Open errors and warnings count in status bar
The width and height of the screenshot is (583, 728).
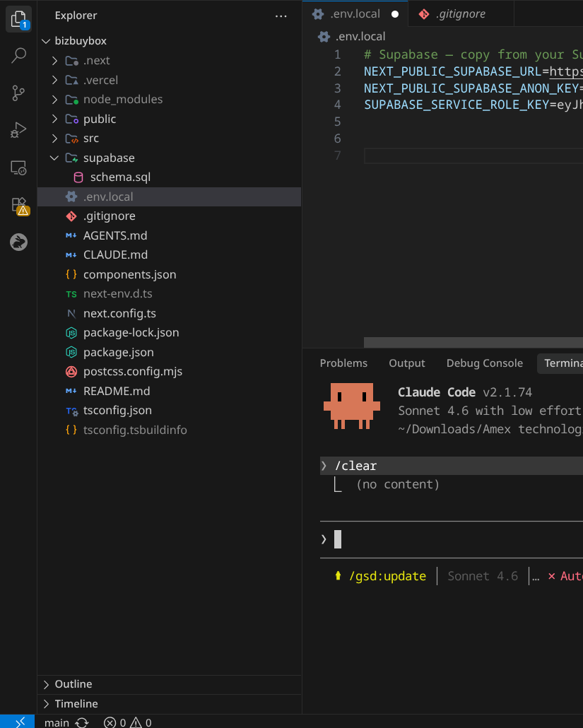click(128, 722)
